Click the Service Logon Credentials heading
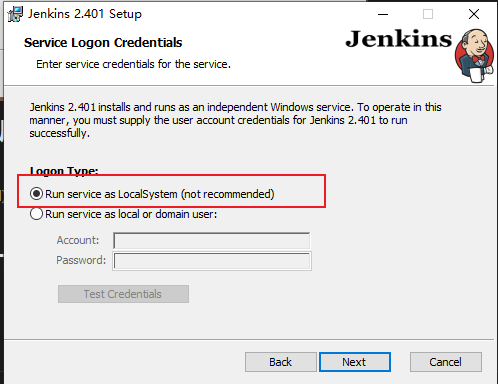The width and height of the screenshot is (498, 384). coord(103,43)
